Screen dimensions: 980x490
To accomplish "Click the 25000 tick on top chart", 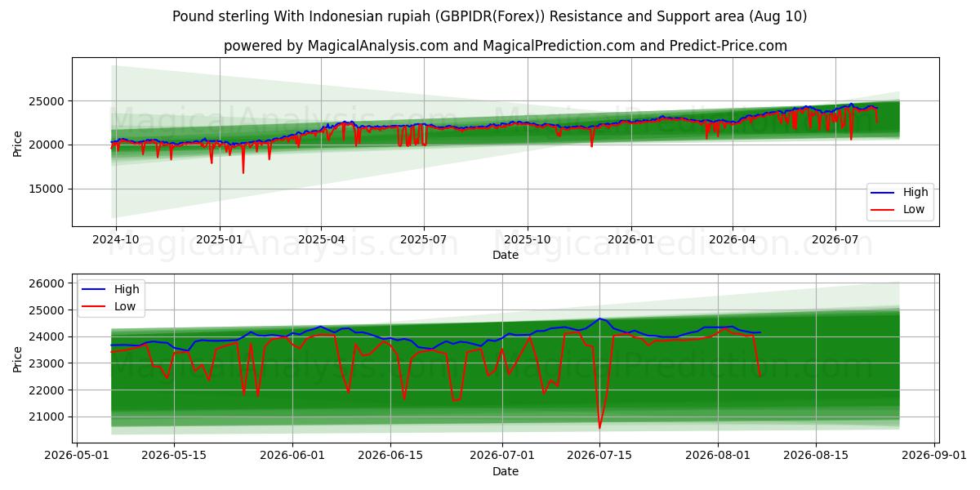I will pos(48,101).
